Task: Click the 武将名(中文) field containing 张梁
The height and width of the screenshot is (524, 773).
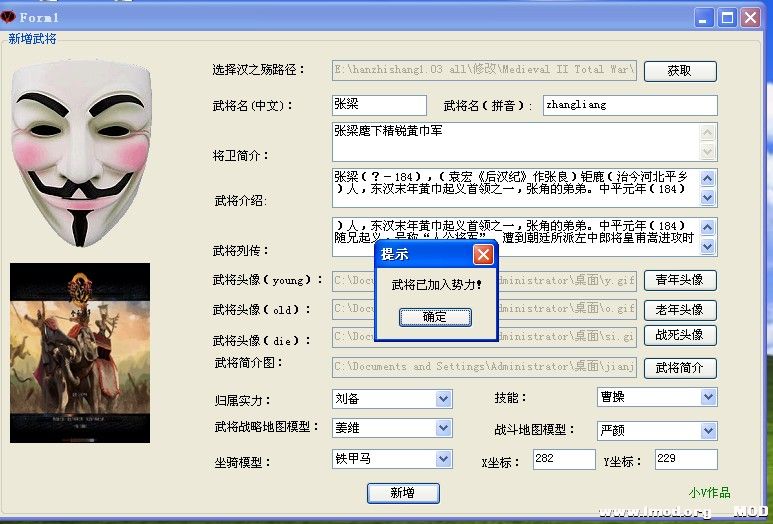Action: pos(379,105)
